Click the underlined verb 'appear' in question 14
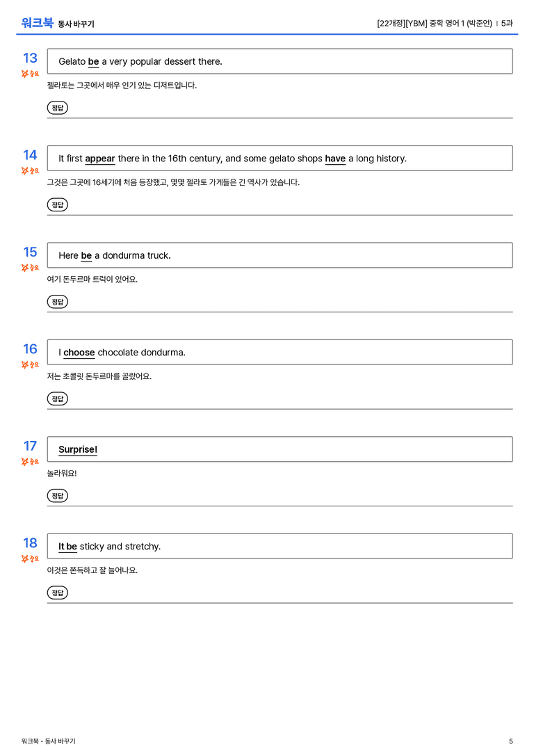 click(99, 159)
